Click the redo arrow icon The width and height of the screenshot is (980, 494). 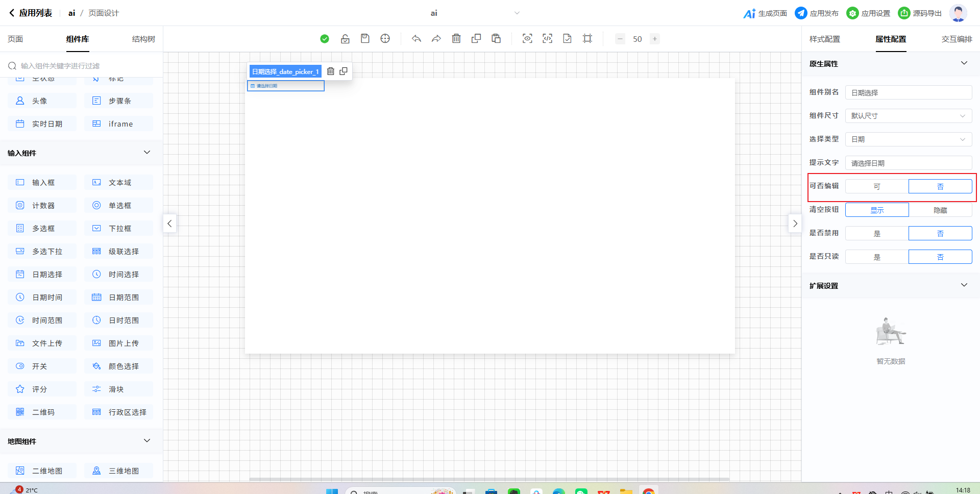click(436, 39)
